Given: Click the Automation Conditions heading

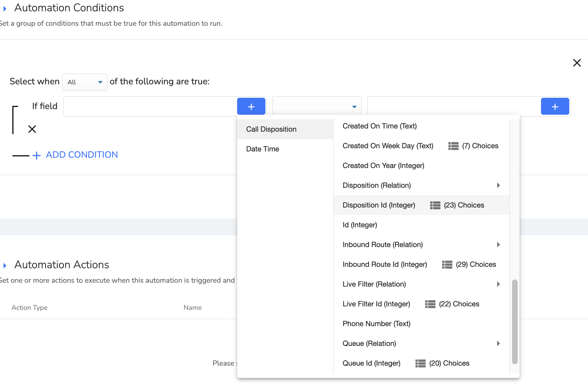Looking at the screenshot, I should point(69,8).
